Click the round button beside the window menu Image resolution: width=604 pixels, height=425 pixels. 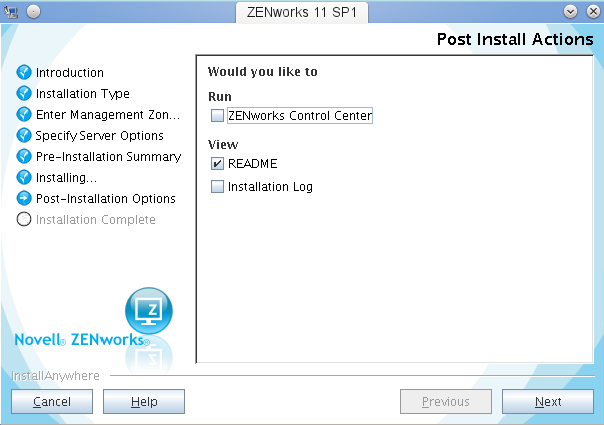tap(33, 10)
